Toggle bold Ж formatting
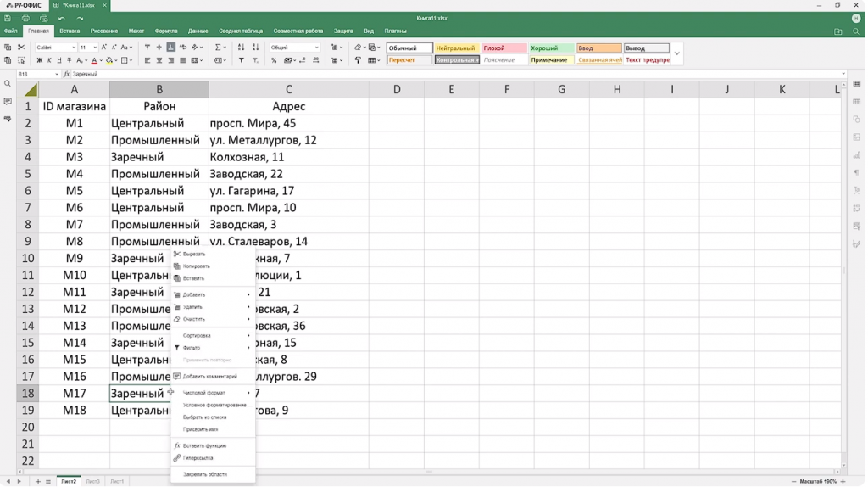The width and height of the screenshot is (868, 487). click(39, 60)
